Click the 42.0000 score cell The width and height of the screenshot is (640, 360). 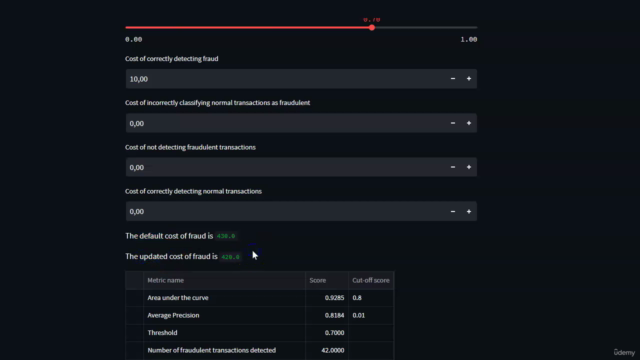point(327,350)
